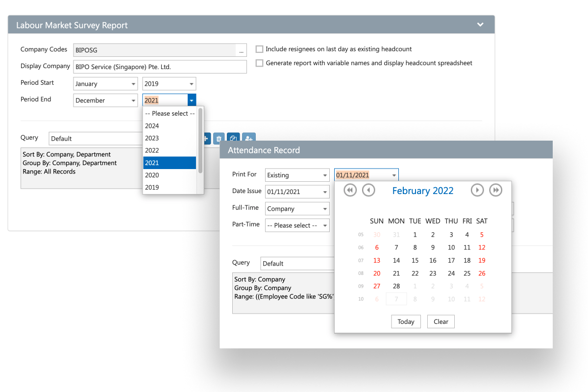Pick Saturday February 19 in the calendar
This screenshot has height=392, width=588.
[482, 261]
